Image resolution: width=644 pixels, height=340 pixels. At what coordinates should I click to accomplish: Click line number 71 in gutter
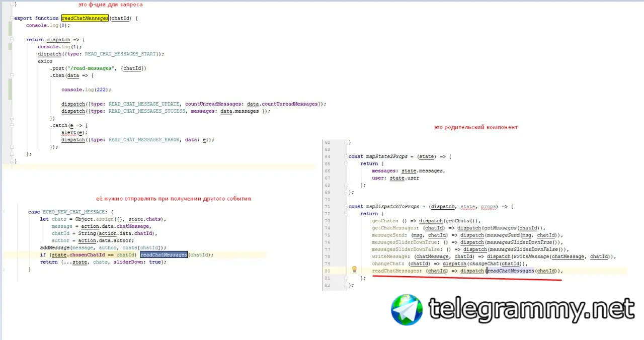click(328, 207)
